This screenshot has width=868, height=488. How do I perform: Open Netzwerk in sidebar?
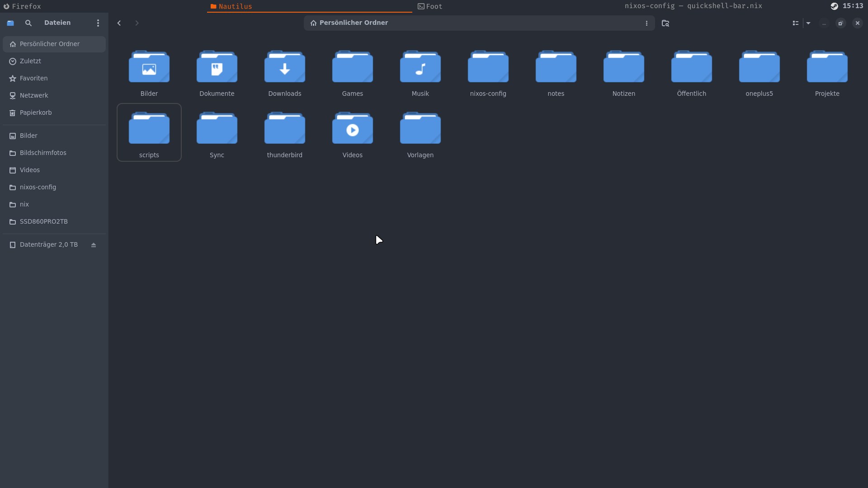coord(54,96)
